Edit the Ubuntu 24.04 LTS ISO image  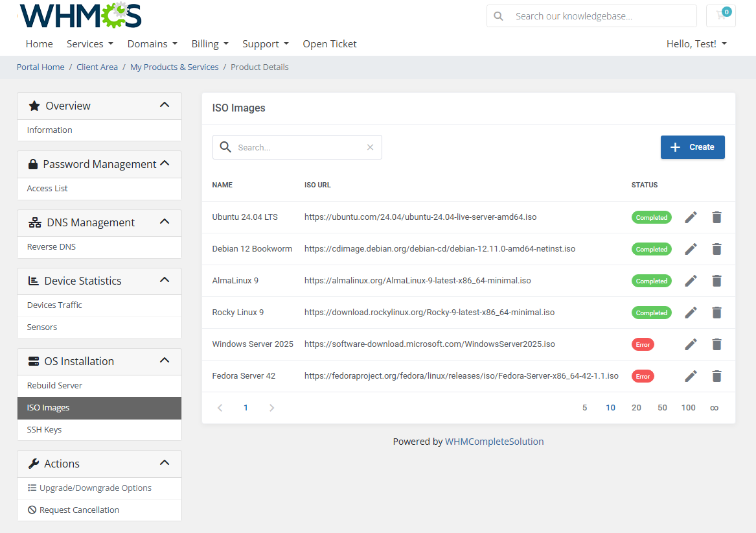pyautogui.click(x=691, y=217)
